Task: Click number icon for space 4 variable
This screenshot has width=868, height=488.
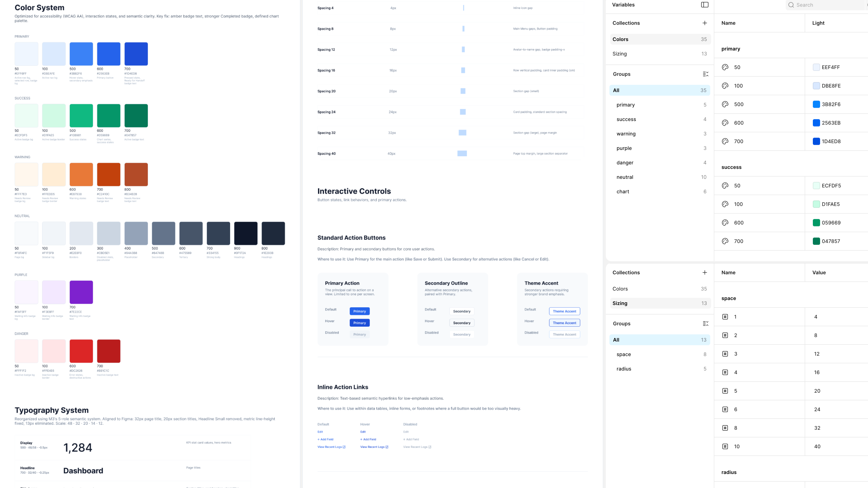Action: [x=725, y=373]
